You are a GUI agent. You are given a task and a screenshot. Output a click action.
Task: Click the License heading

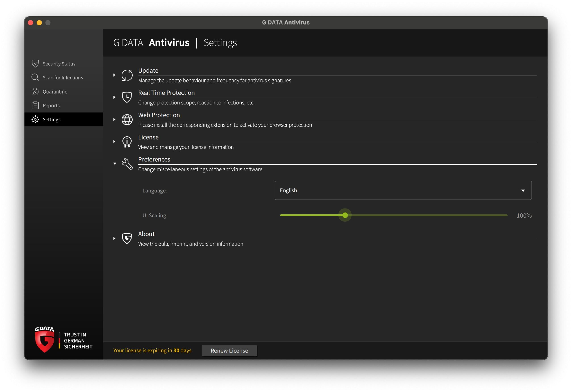[148, 137]
